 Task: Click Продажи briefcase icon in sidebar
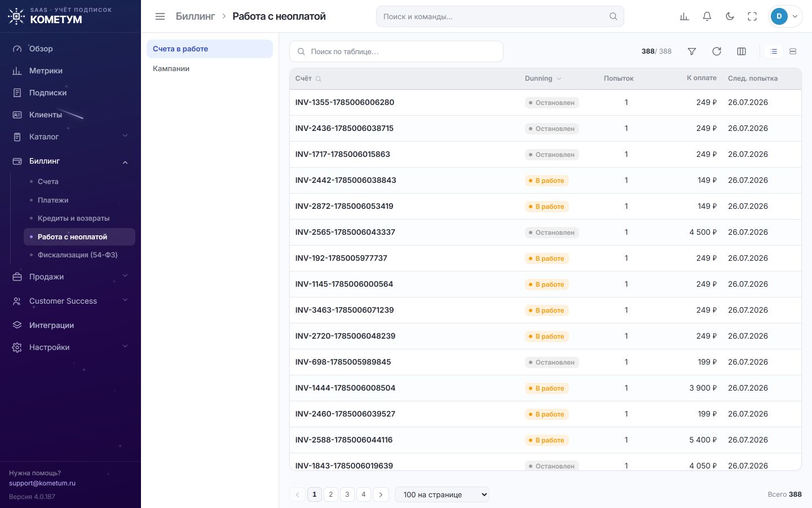[x=17, y=277]
